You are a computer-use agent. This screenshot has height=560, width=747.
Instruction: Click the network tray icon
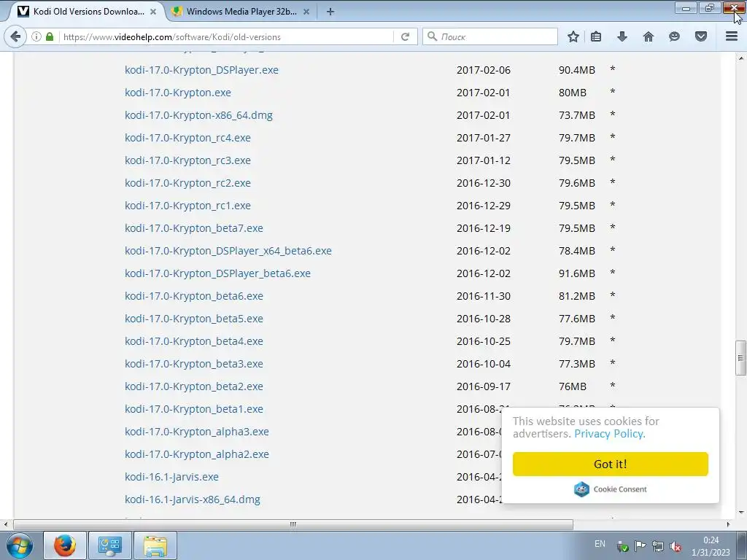657,546
